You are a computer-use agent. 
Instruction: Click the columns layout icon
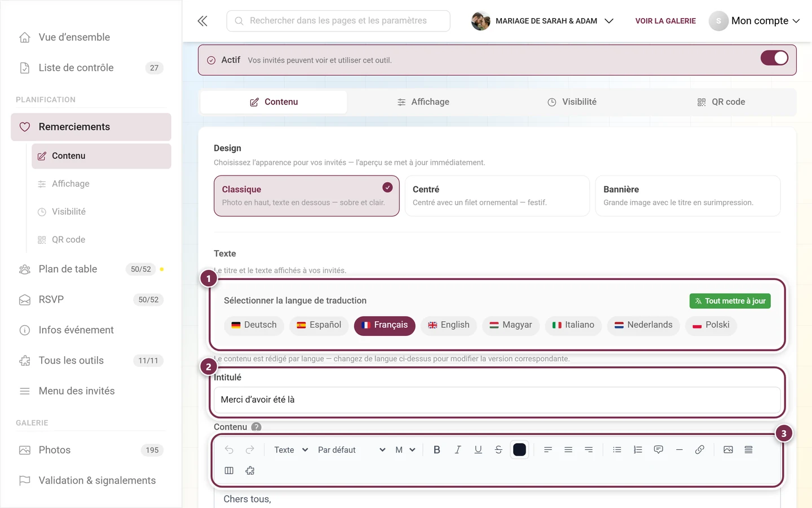point(229,471)
